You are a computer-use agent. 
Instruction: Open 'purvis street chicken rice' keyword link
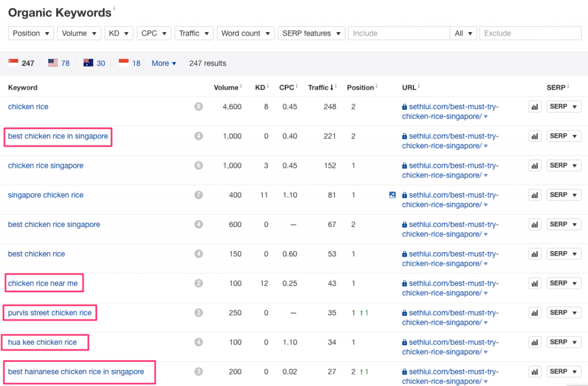49,313
